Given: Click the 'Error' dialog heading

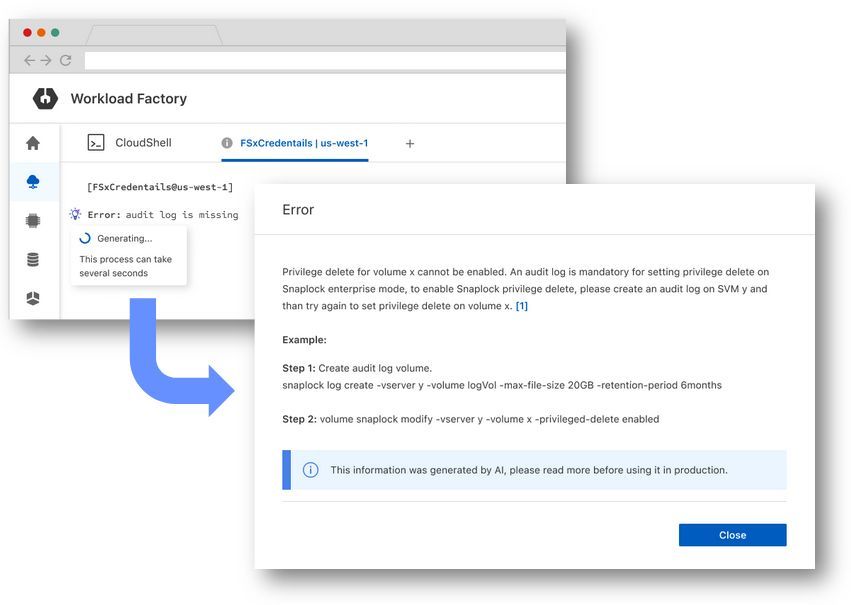Looking at the screenshot, I should point(298,210).
